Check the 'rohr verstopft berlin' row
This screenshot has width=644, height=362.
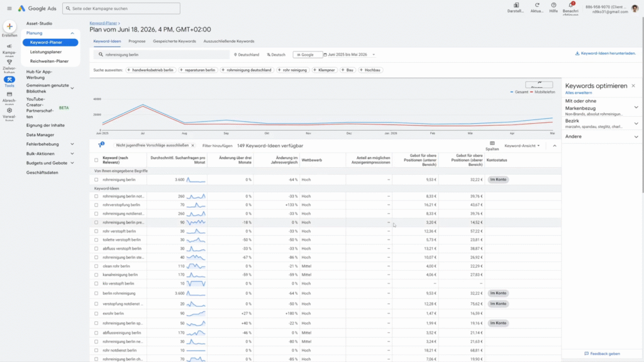96,231
